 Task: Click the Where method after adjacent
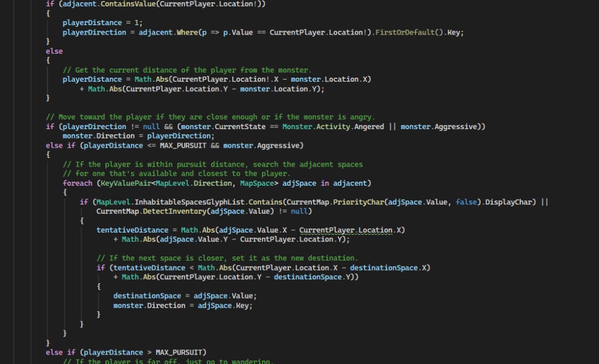187,33
